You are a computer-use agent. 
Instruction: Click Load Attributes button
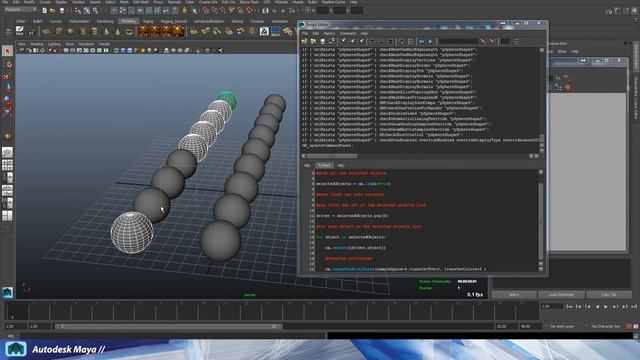coord(561,295)
